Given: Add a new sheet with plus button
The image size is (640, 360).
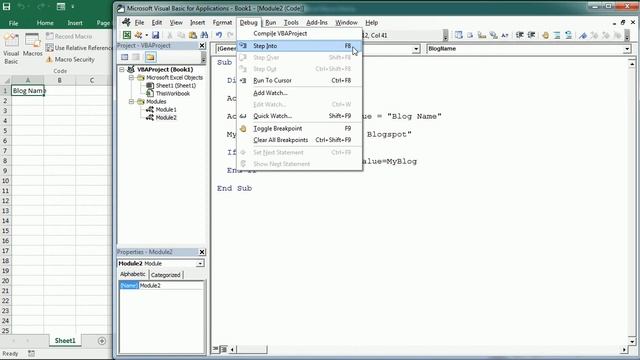Looking at the screenshot, I should click(102, 341).
